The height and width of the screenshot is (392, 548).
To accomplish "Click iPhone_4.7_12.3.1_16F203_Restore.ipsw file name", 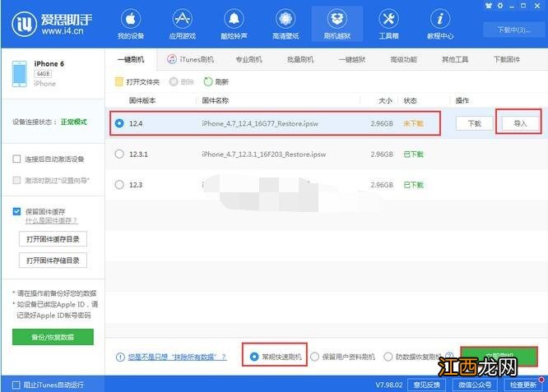I will tap(264, 154).
